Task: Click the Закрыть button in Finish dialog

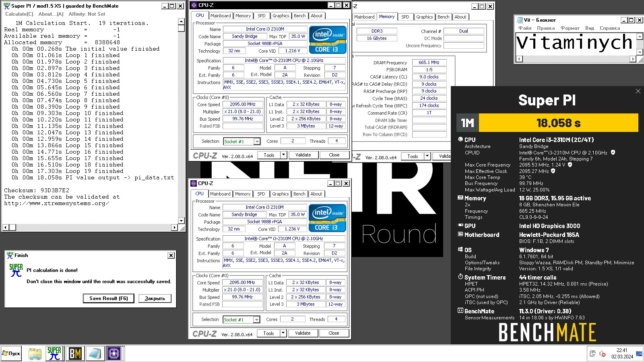Action: coord(155,298)
